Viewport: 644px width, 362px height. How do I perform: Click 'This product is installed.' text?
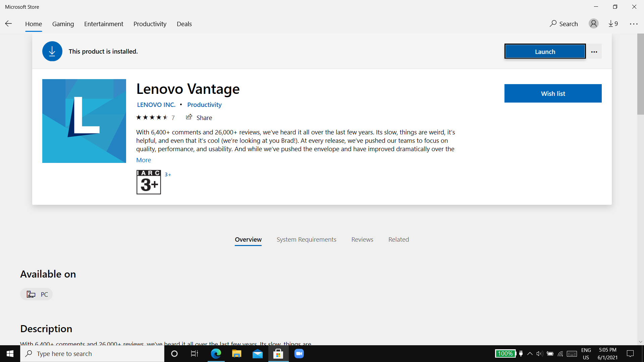pyautogui.click(x=103, y=51)
